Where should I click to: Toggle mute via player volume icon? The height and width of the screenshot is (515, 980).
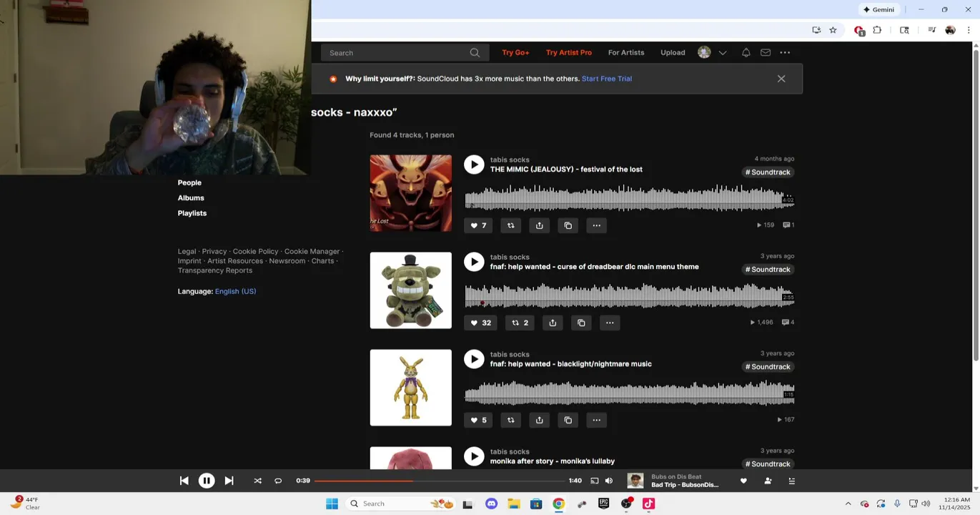tap(609, 481)
